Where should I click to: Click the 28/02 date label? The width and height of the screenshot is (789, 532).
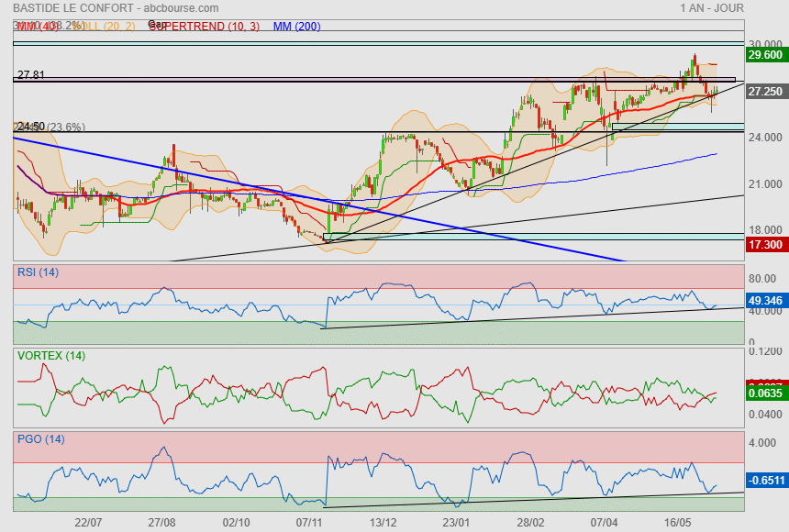point(530,523)
